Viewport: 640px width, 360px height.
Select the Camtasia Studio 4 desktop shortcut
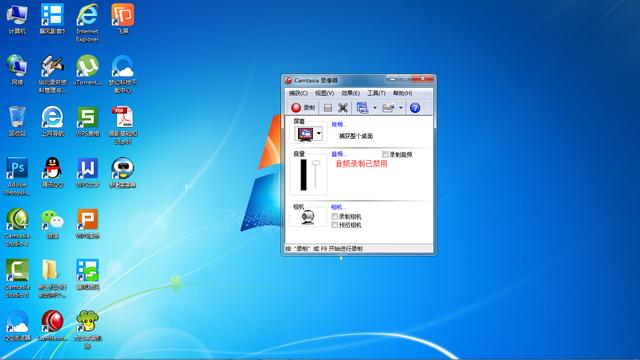point(17,227)
